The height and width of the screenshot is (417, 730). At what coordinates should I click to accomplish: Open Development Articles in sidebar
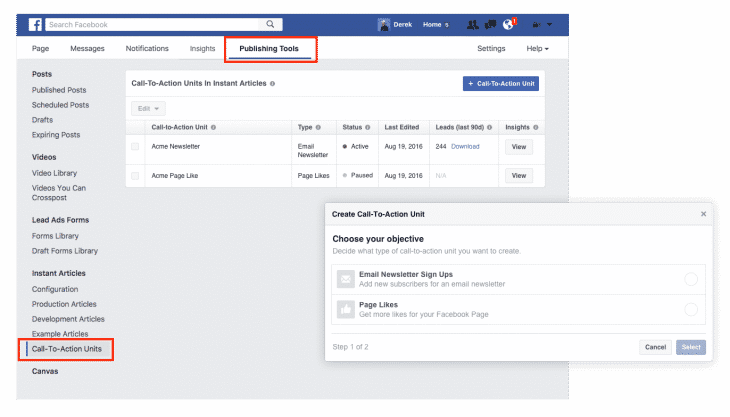pos(68,319)
